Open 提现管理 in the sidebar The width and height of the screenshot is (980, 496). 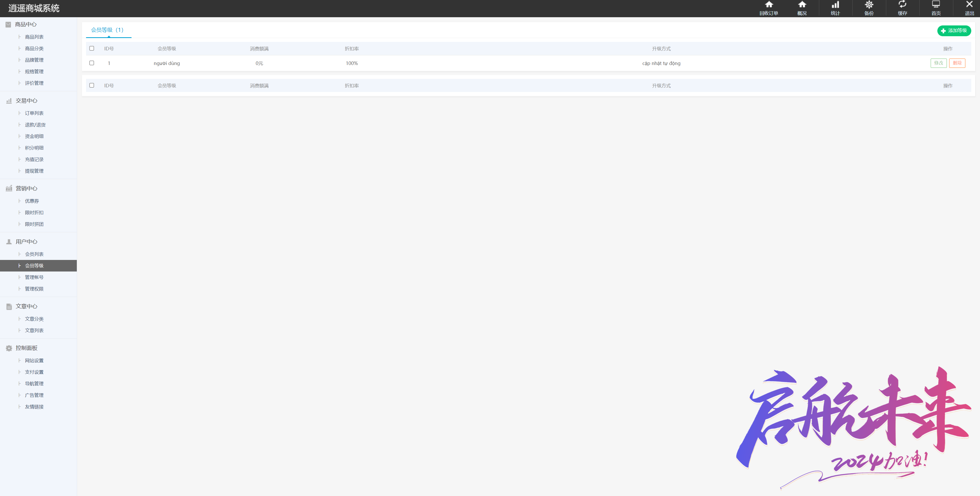click(x=34, y=171)
